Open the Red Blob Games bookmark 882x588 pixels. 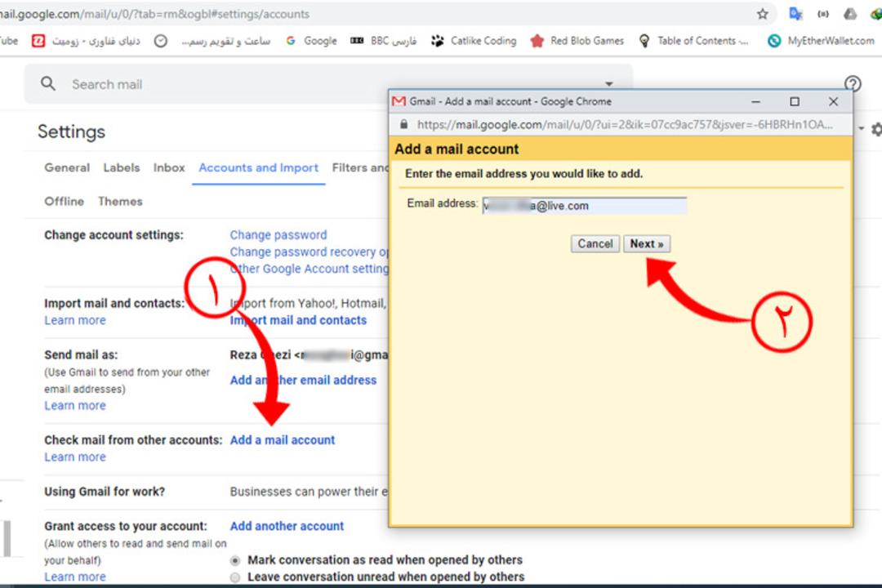coord(577,41)
